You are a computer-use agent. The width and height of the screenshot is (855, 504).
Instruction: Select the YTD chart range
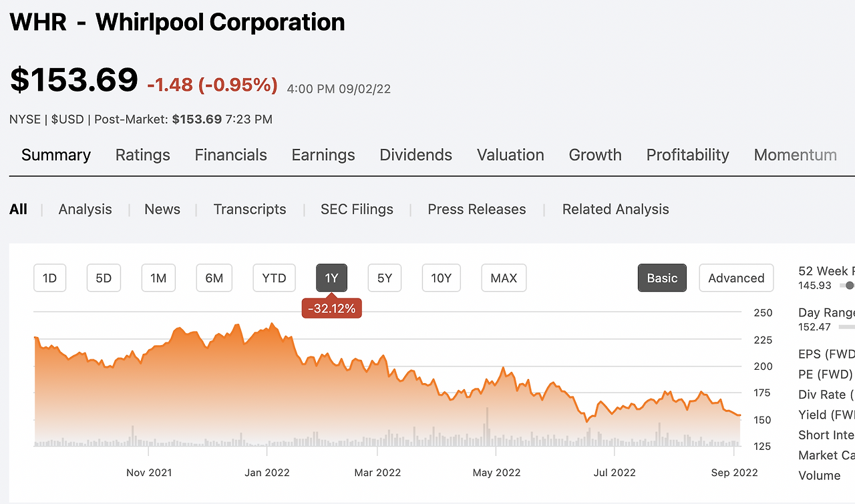coord(274,278)
